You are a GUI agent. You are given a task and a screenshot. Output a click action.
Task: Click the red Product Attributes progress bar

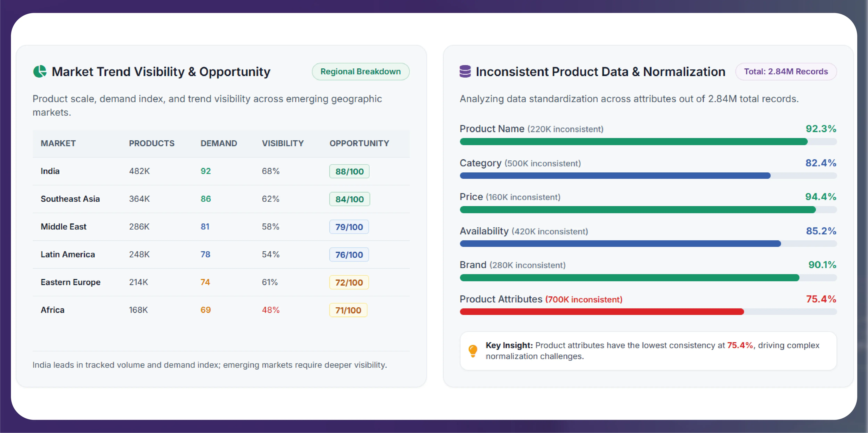648,312
